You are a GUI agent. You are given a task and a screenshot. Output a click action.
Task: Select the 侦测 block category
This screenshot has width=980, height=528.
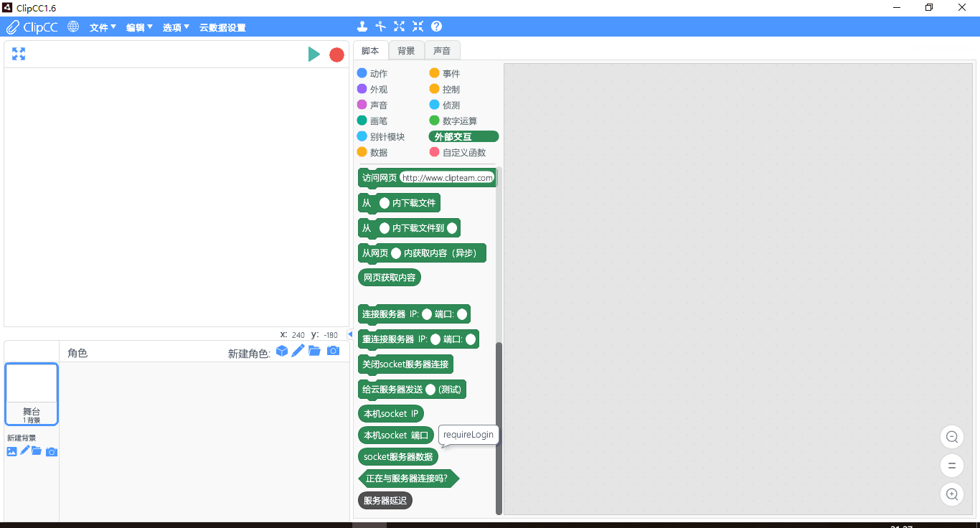pyautogui.click(x=445, y=105)
